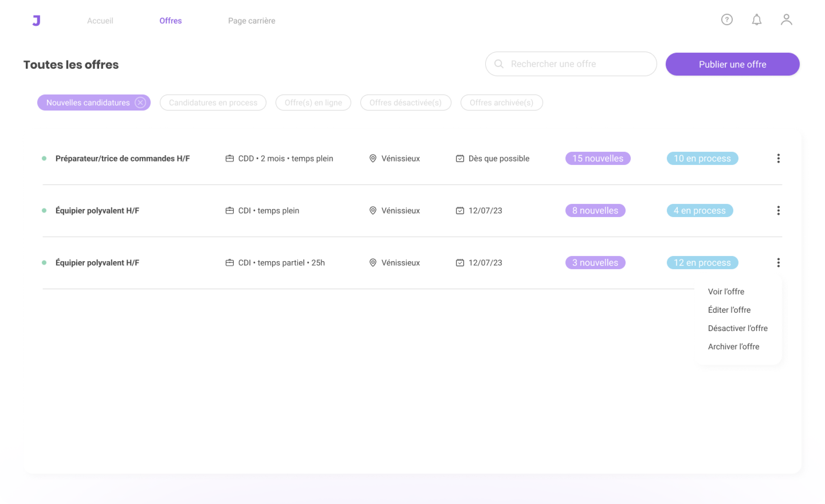Toggle the Offre(s) en ligne filter
The height and width of the screenshot is (504, 825).
[313, 102]
